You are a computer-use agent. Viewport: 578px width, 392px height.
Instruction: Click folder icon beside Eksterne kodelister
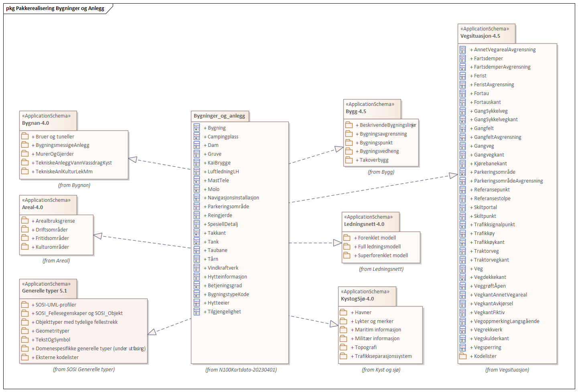[x=25, y=357]
